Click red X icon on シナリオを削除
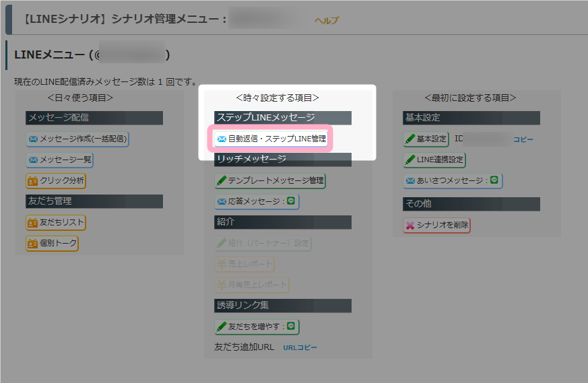 point(410,225)
